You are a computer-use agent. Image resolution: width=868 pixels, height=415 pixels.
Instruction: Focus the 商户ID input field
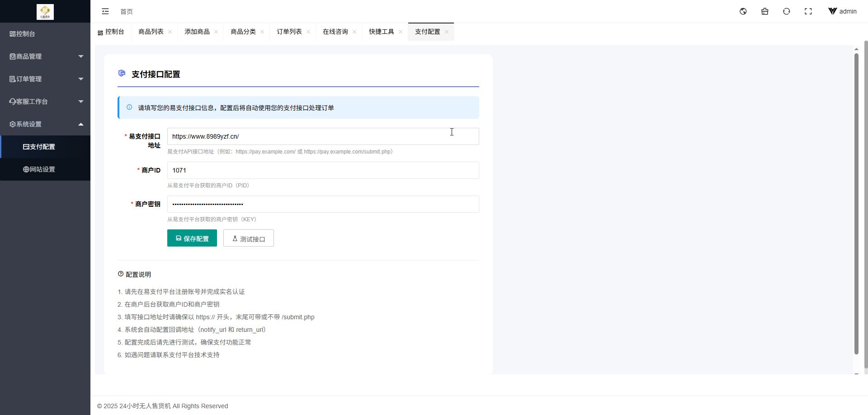323,170
